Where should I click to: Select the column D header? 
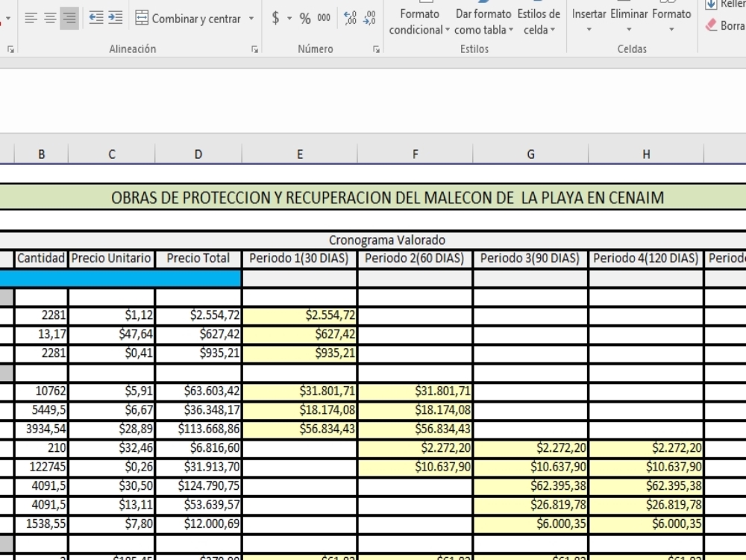[x=198, y=154]
